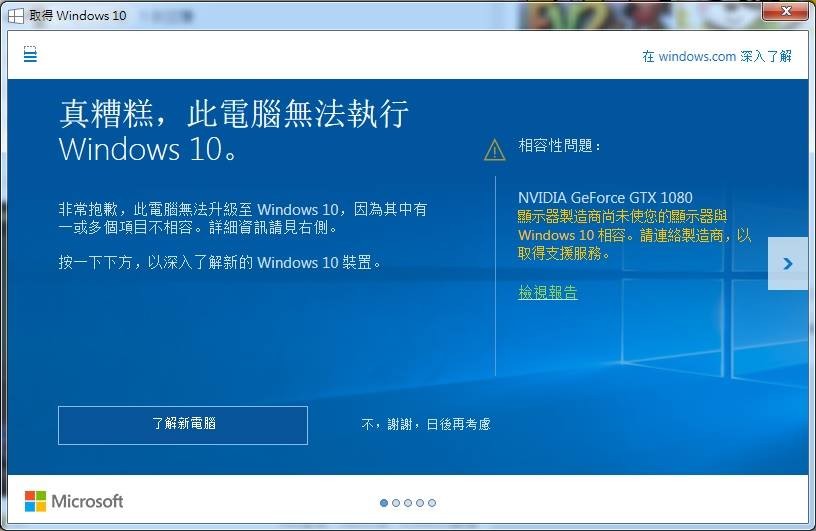Select the third page indicator dot
This screenshot has width=816, height=531.
[x=408, y=503]
